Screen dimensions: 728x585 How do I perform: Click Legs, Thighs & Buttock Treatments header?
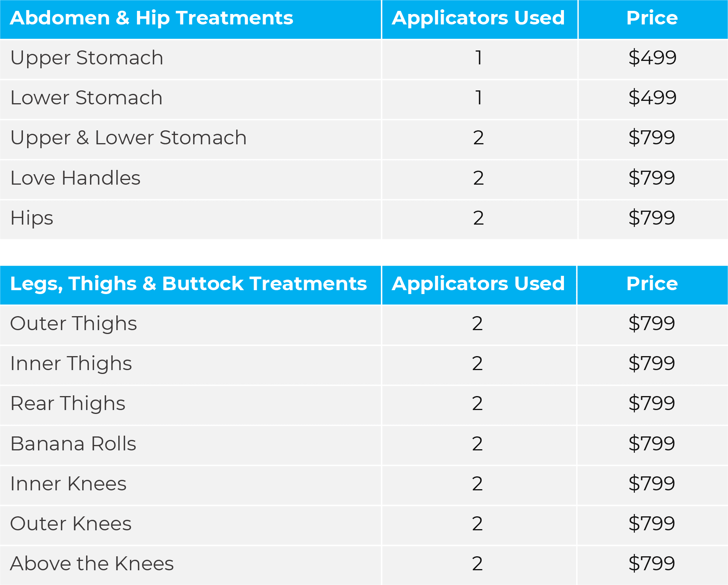pyautogui.click(x=188, y=284)
